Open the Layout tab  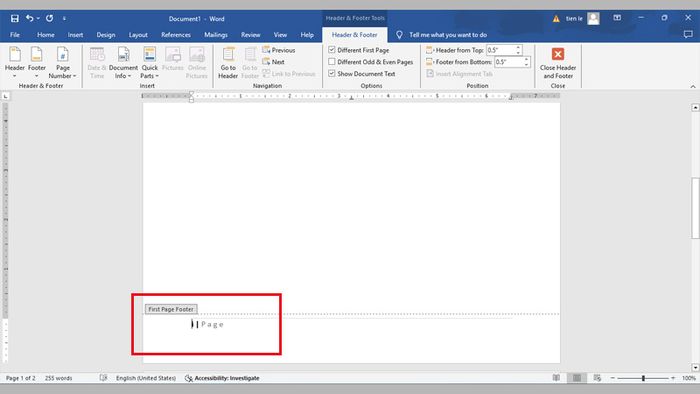click(138, 35)
